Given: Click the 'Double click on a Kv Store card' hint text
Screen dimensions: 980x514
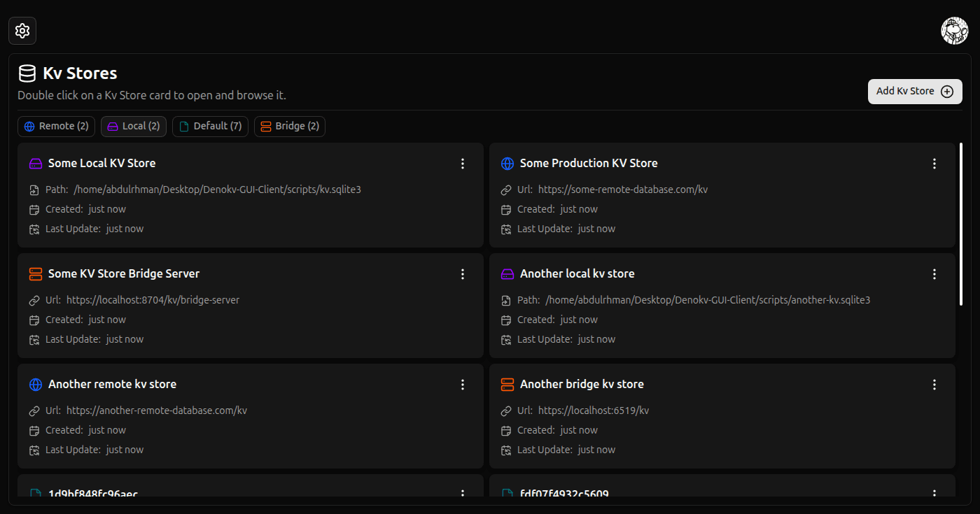Looking at the screenshot, I should point(152,95).
